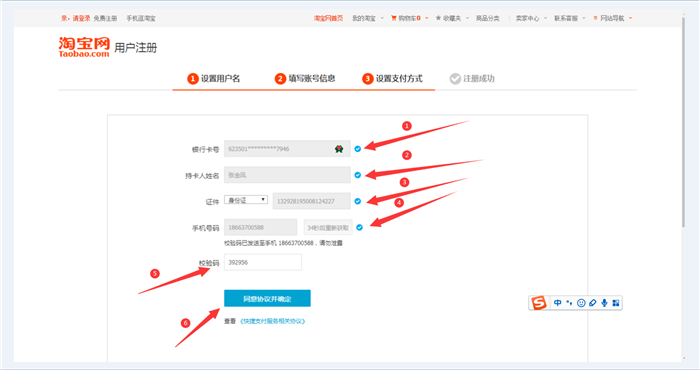This screenshot has width=700, height=370.
Task: Click the resend code countdown button
Action: click(x=328, y=228)
